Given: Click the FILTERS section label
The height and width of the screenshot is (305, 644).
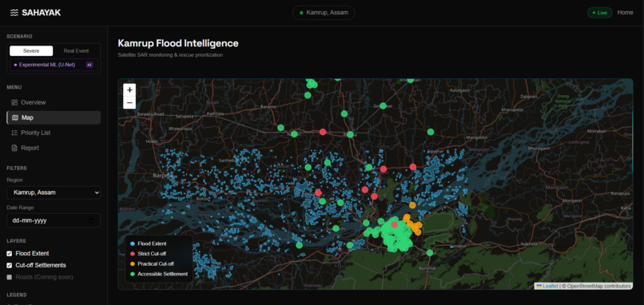Looking at the screenshot, I should tap(17, 168).
